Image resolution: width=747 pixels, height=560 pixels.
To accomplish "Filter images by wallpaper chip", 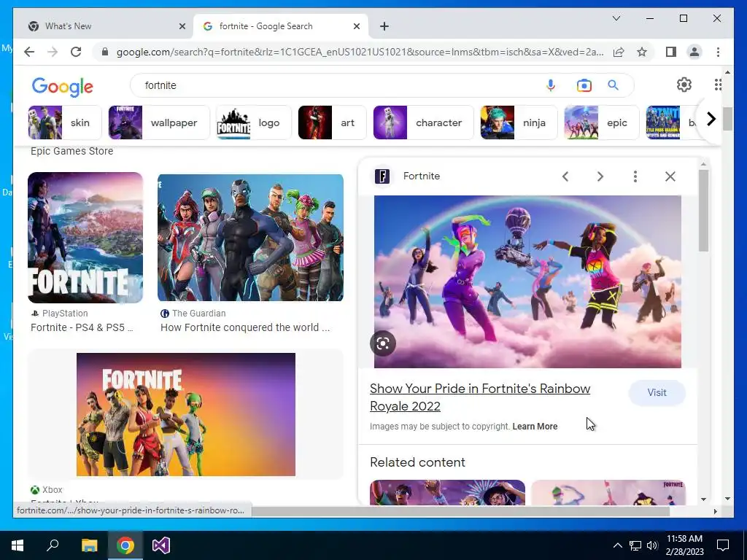I will pyautogui.click(x=159, y=122).
